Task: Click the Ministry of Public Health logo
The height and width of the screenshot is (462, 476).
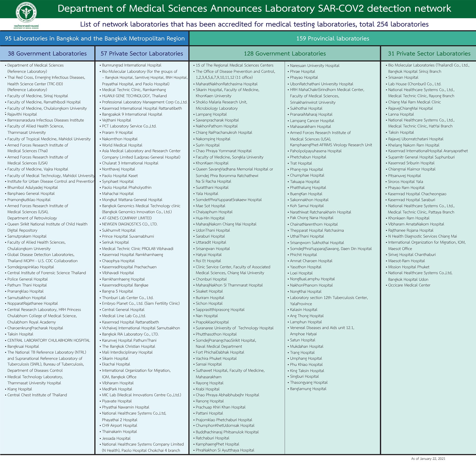Action: pos(26,13)
